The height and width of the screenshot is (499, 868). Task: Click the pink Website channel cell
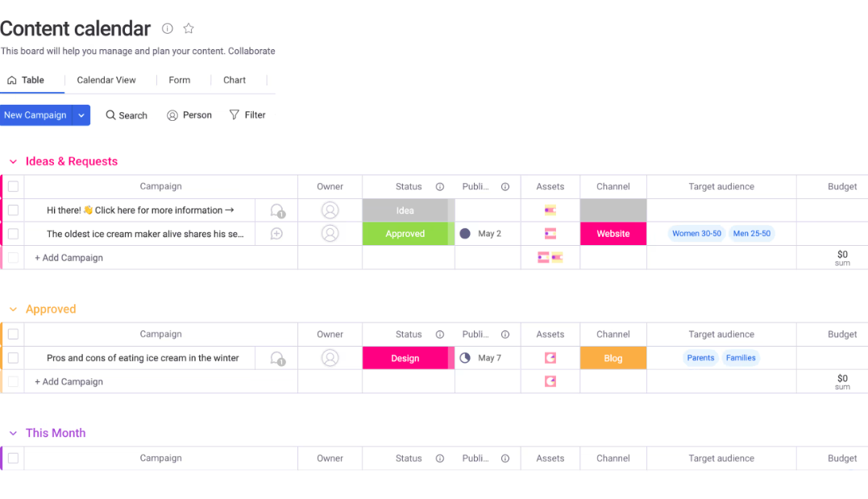pos(613,234)
